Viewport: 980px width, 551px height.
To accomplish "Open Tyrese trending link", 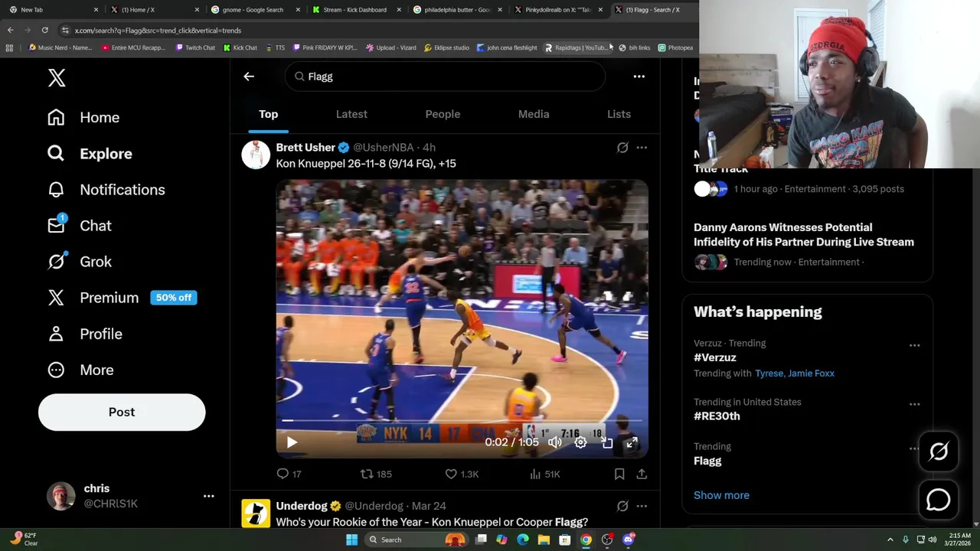I will coord(769,373).
